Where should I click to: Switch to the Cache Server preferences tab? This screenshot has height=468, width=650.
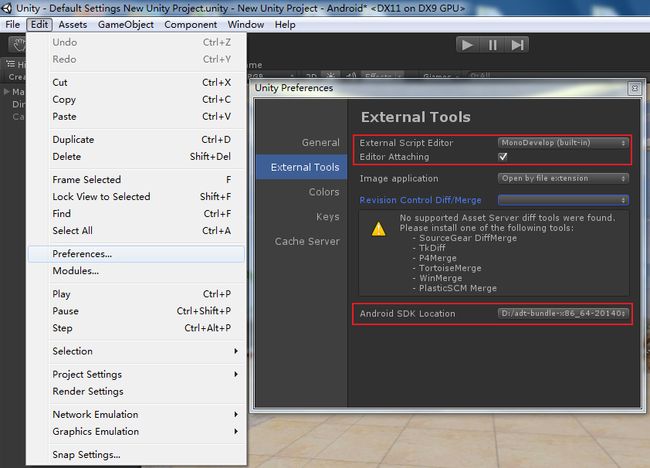tap(307, 241)
